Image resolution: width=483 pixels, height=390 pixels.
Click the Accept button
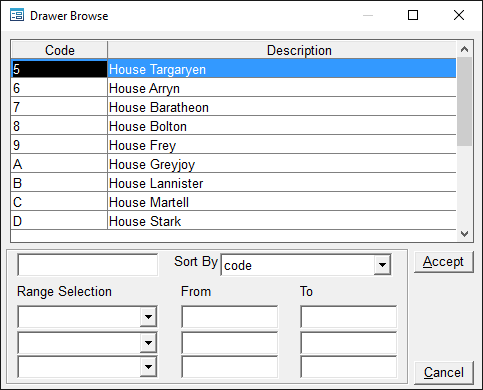click(x=444, y=262)
